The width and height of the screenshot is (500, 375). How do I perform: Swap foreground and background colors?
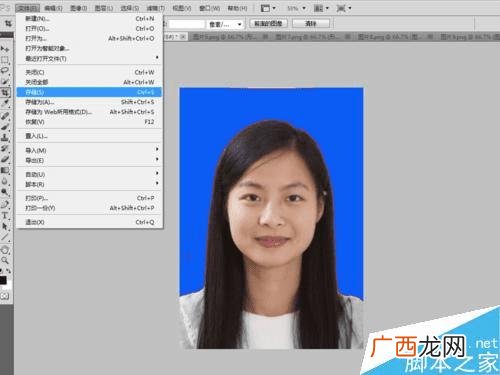9,271
